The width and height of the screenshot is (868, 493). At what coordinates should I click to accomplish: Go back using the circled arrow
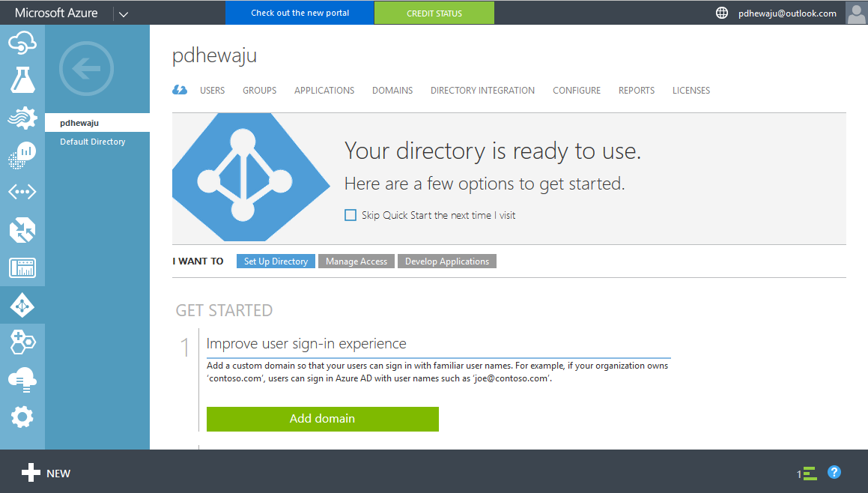86,69
